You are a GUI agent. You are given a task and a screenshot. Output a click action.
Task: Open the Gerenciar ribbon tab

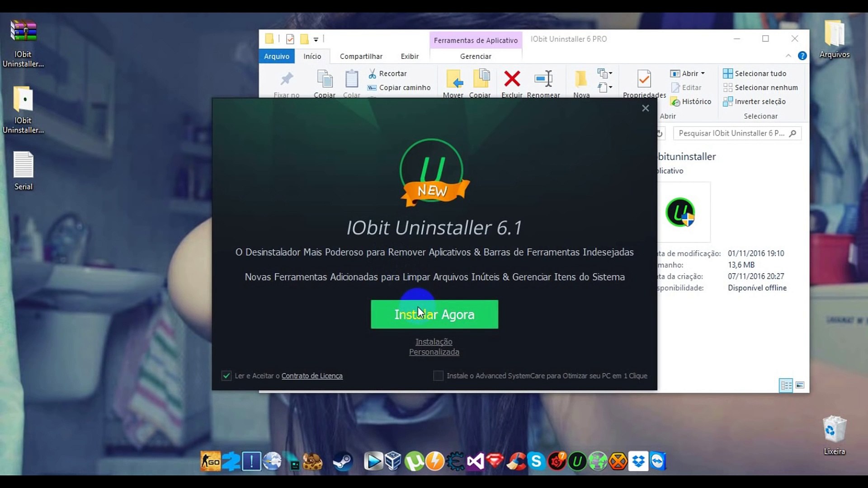tap(476, 56)
